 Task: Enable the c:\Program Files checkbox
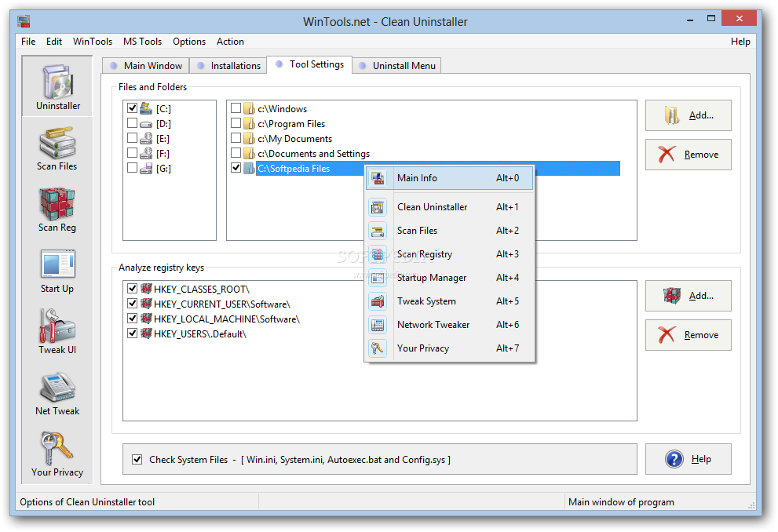click(236, 122)
